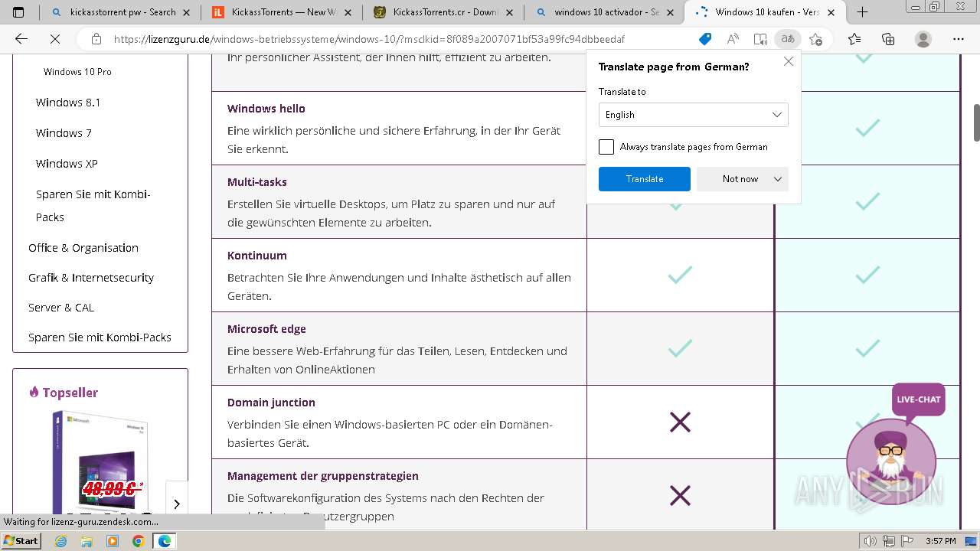This screenshot has width=980, height=551.
Task: Select the Windows 10 kaufen tab
Action: click(766, 12)
